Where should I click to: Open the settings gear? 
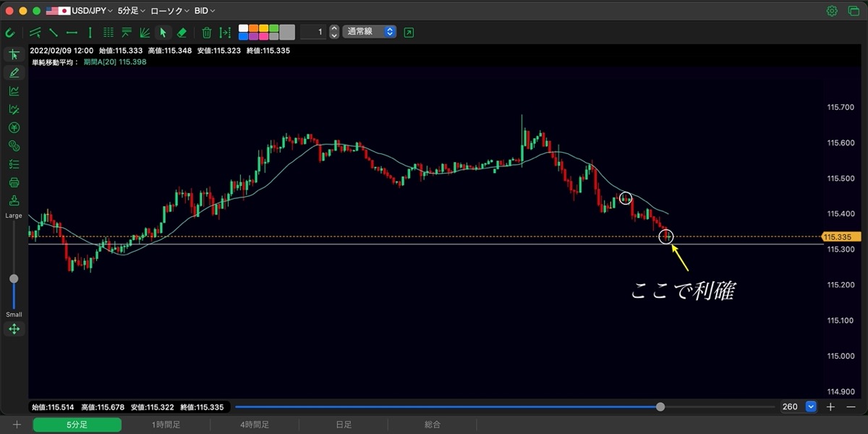click(832, 11)
